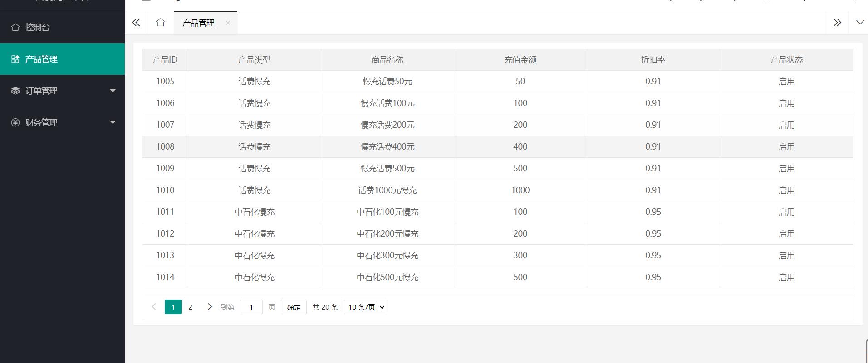Click amount cell 400

coord(520,147)
